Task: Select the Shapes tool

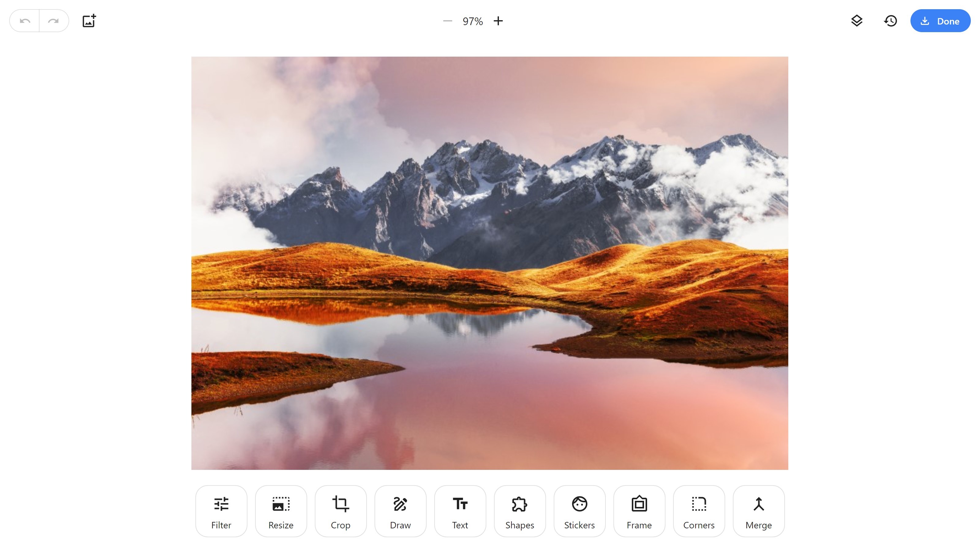Action: (x=520, y=511)
